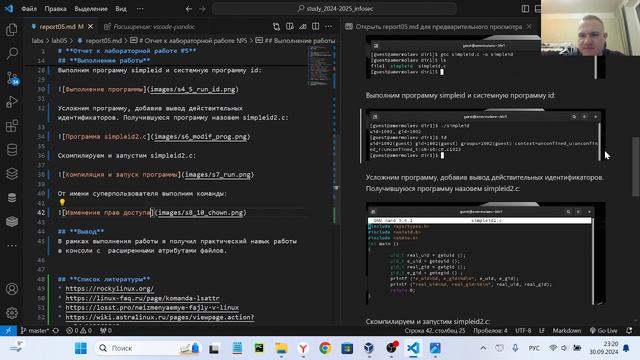Open the Accounts menu icon
The image size is (640, 360).
(x=12, y=289)
